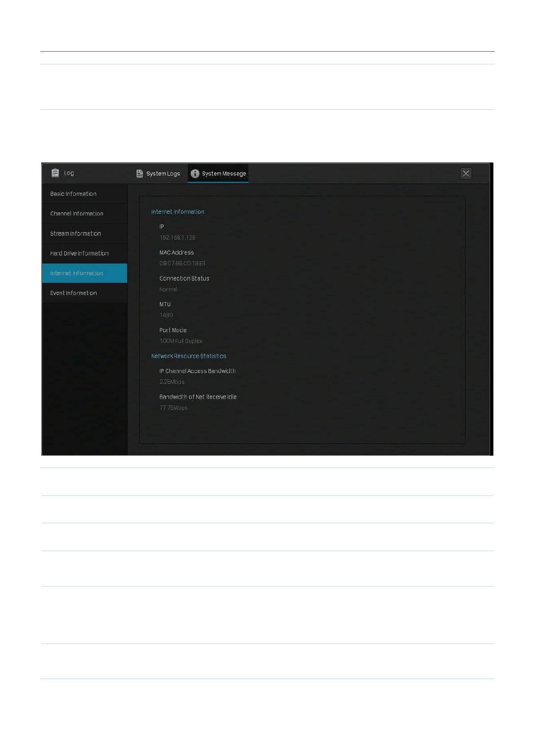The width and height of the screenshot is (535, 756).
Task: Click the System Message info icon
Action: tap(195, 173)
